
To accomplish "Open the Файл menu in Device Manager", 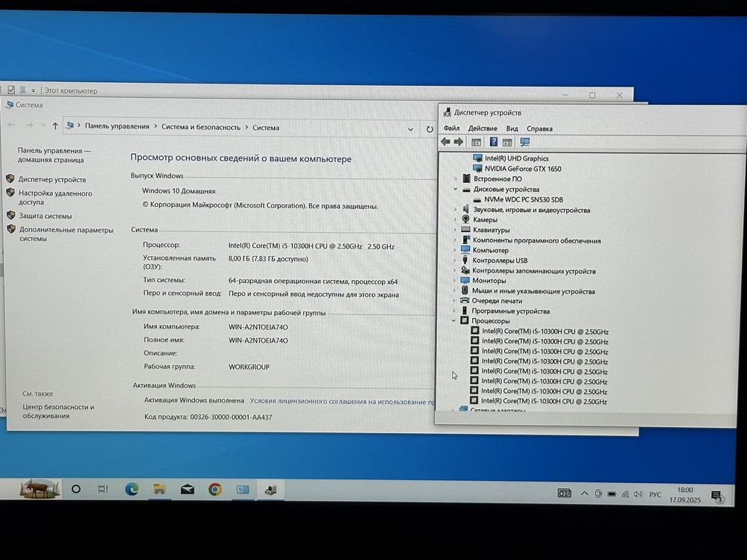I will pyautogui.click(x=451, y=128).
